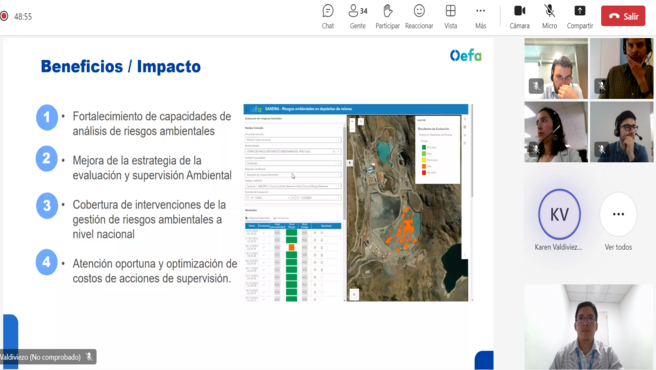The height and width of the screenshot is (370, 656).
Task: Open the Más options menu
Action: pos(481,17)
